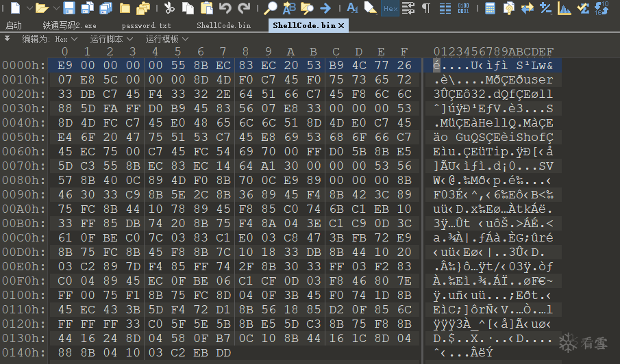Open the 运行模板 dropdown
The width and height of the screenshot is (620, 364).
coord(166,39)
